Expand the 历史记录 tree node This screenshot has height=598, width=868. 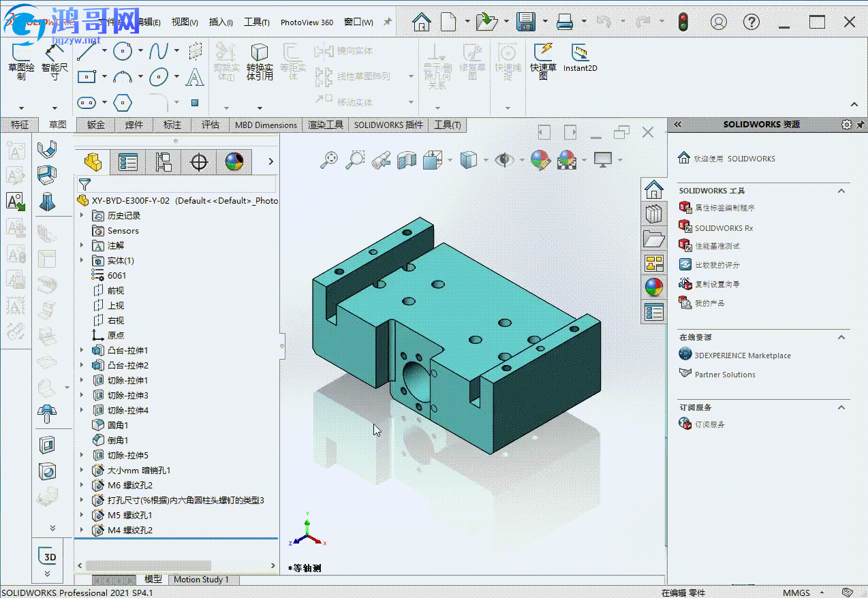click(82, 215)
